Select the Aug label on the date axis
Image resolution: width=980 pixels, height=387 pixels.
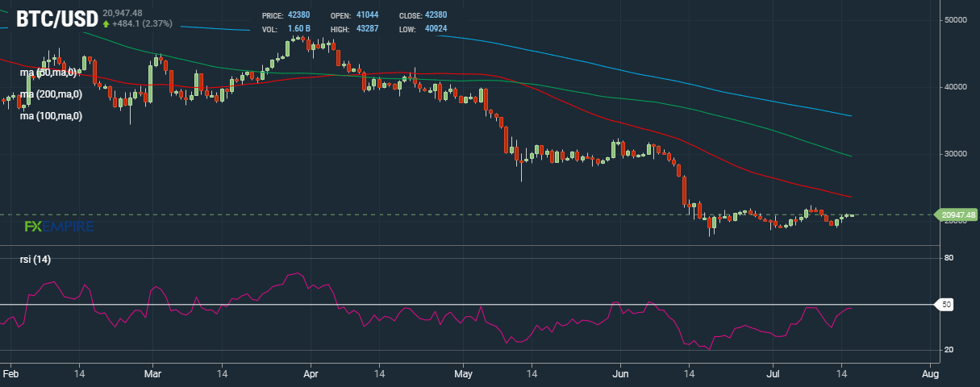point(929,374)
